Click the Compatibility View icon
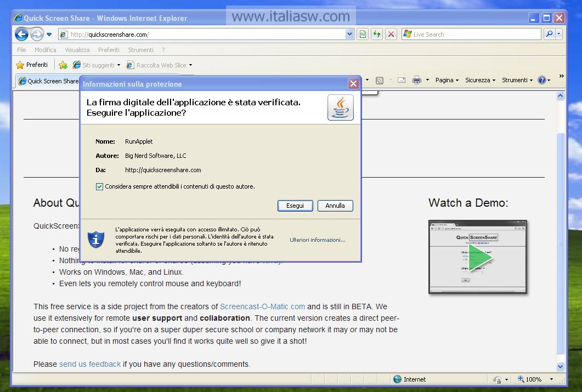This screenshot has width=582, height=392. pos(363,35)
